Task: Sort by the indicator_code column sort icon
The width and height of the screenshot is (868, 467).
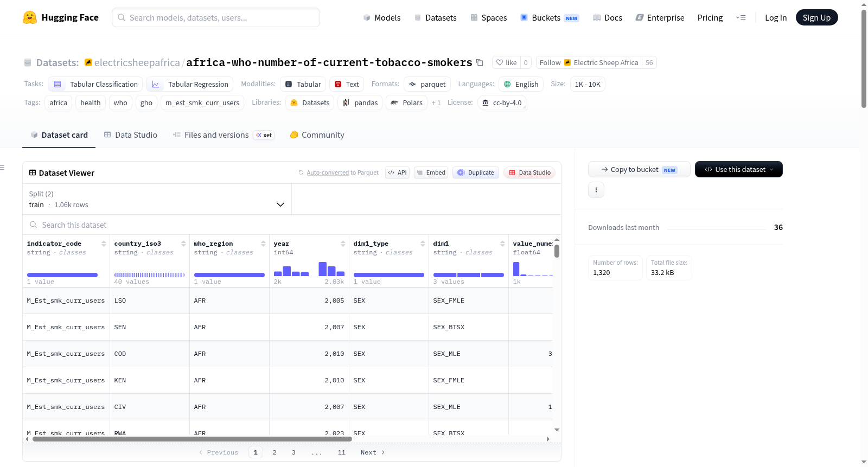Action: click(104, 244)
